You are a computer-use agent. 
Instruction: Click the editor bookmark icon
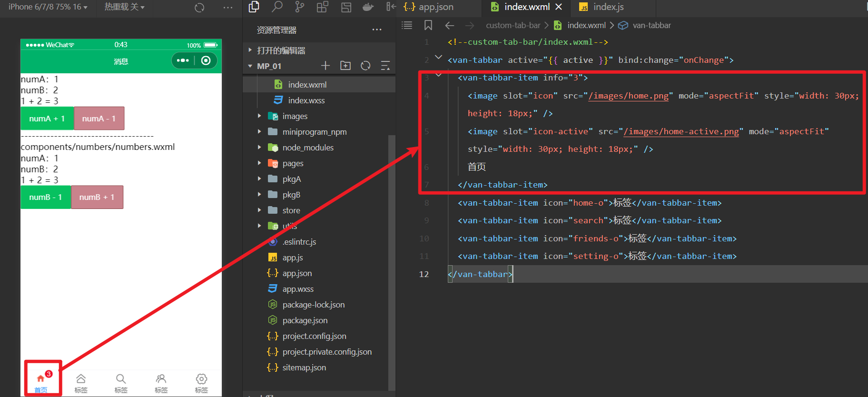[x=428, y=25]
